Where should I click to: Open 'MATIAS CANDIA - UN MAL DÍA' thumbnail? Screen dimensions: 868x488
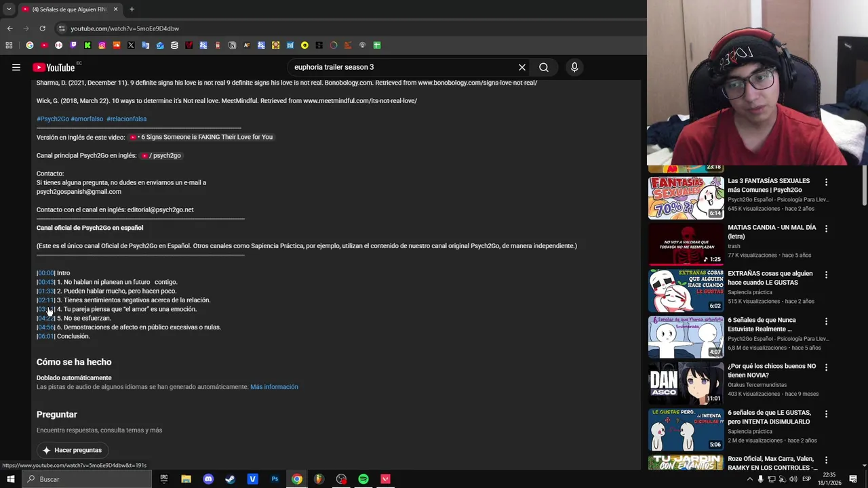coord(686,244)
